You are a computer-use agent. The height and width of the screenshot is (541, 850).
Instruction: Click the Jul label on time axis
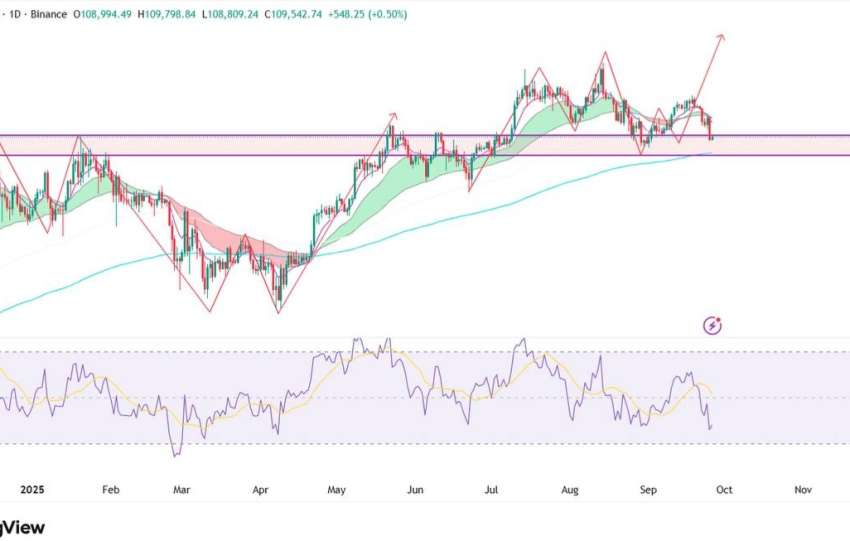(x=492, y=491)
